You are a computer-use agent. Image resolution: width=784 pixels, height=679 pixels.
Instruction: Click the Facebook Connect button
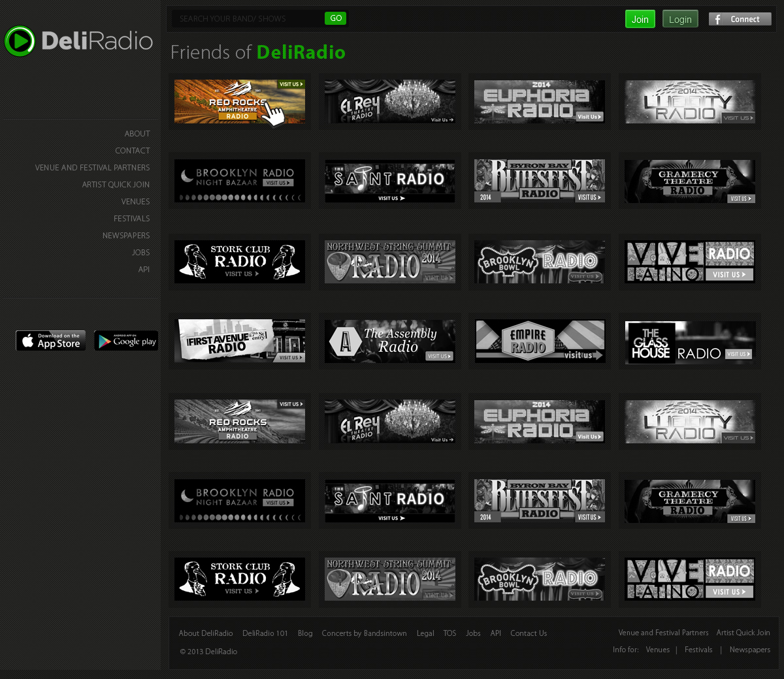click(740, 19)
